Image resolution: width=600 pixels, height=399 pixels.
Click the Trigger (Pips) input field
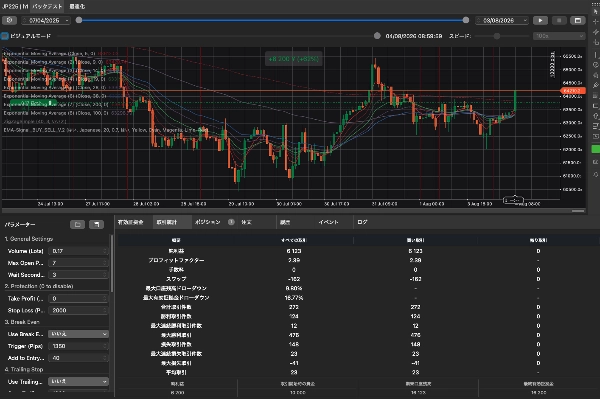pyautogui.click(x=78, y=346)
